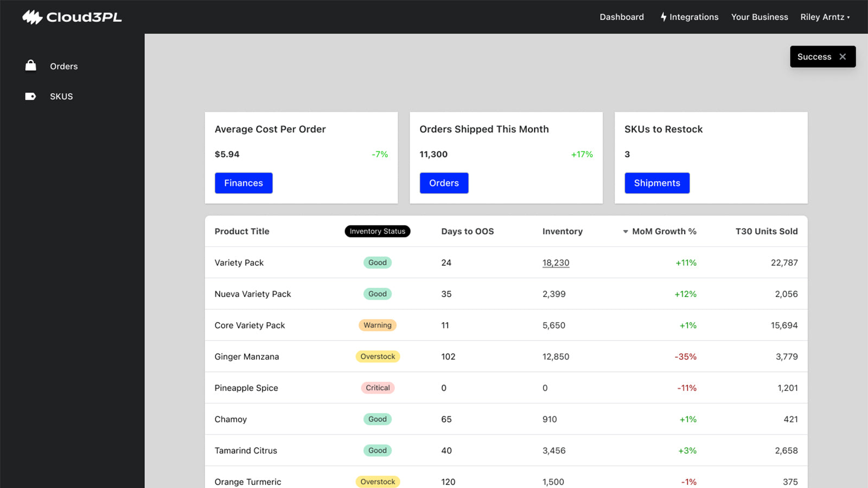The height and width of the screenshot is (488, 868).
Task: Click the Cloud3PL logo icon
Action: pyautogui.click(x=32, y=17)
